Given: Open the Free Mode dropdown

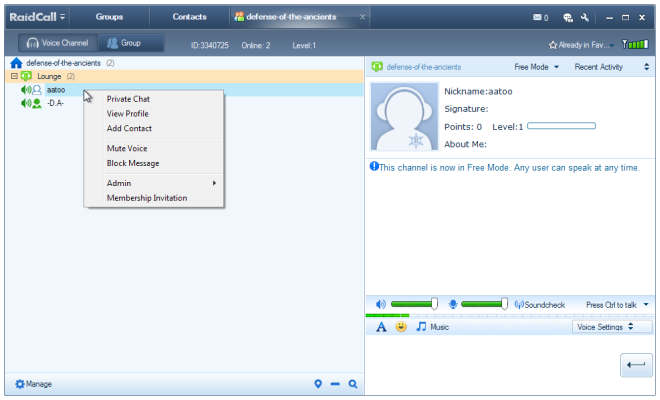Looking at the screenshot, I should click(536, 67).
